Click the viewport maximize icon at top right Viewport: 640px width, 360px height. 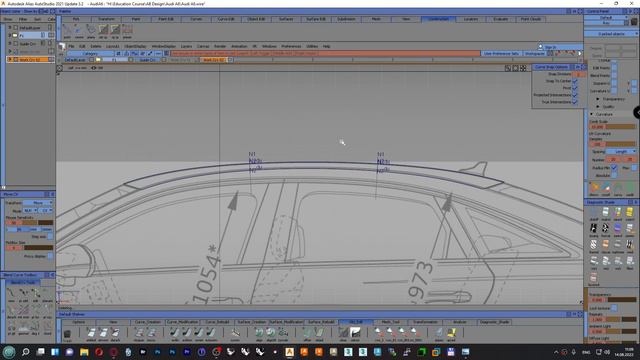[523, 68]
